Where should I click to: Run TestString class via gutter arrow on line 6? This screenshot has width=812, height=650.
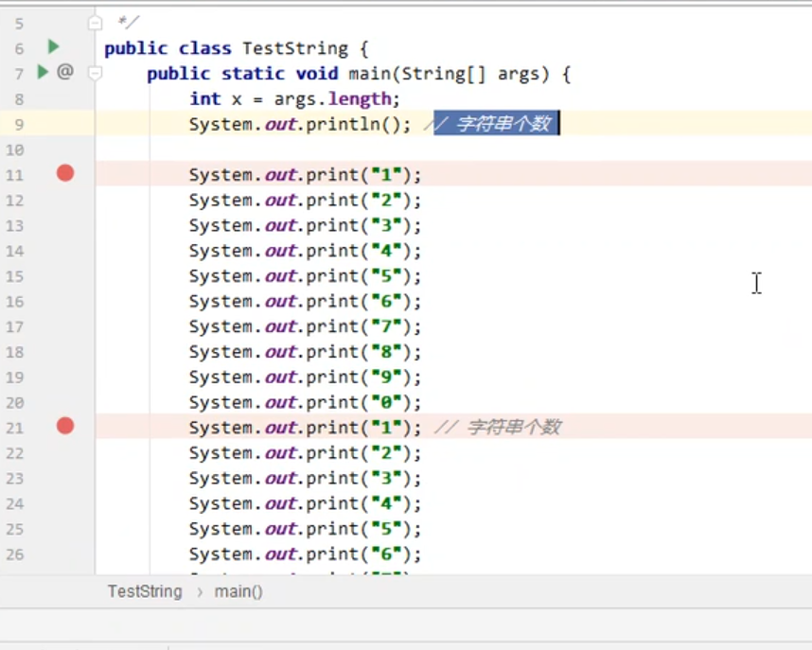(53, 46)
